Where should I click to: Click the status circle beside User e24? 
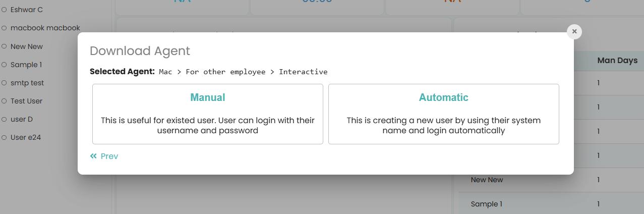tap(4, 137)
